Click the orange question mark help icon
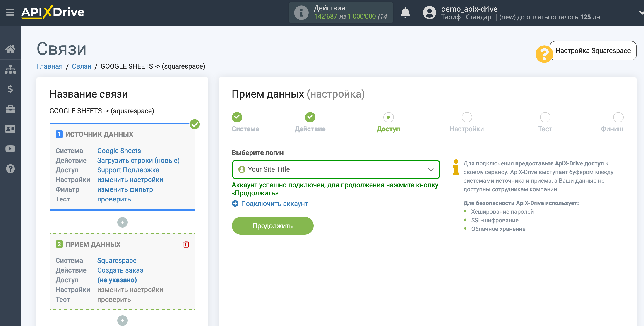 (544, 54)
